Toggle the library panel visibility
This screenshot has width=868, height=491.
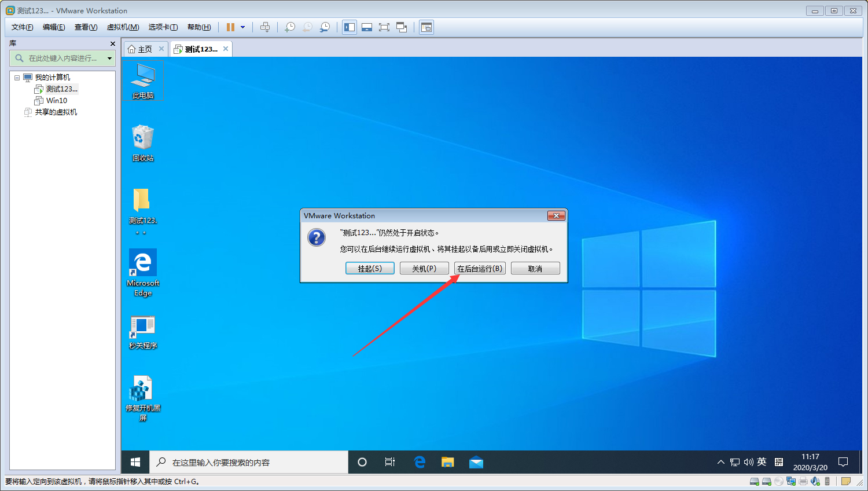pyautogui.click(x=349, y=27)
